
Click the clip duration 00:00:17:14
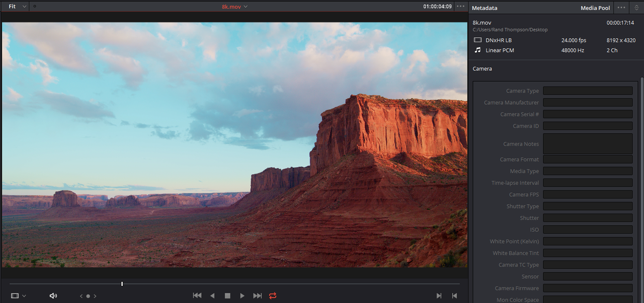620,23
